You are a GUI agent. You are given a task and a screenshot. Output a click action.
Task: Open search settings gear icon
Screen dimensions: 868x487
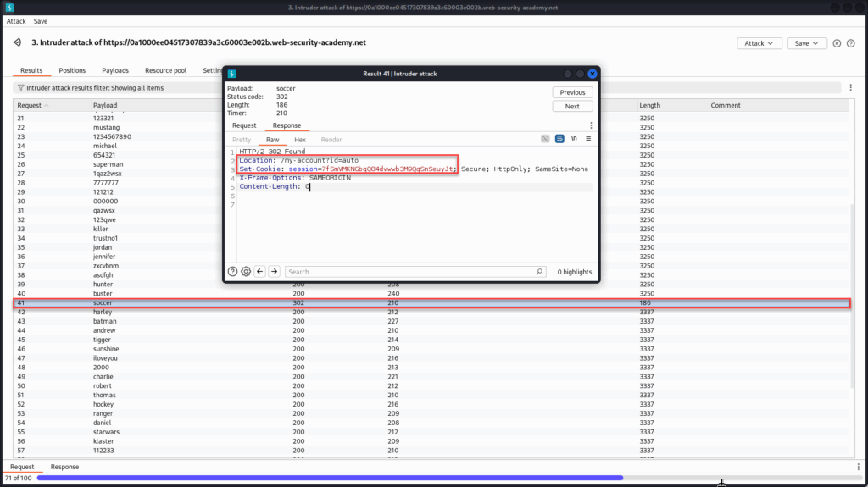(246, 272)
